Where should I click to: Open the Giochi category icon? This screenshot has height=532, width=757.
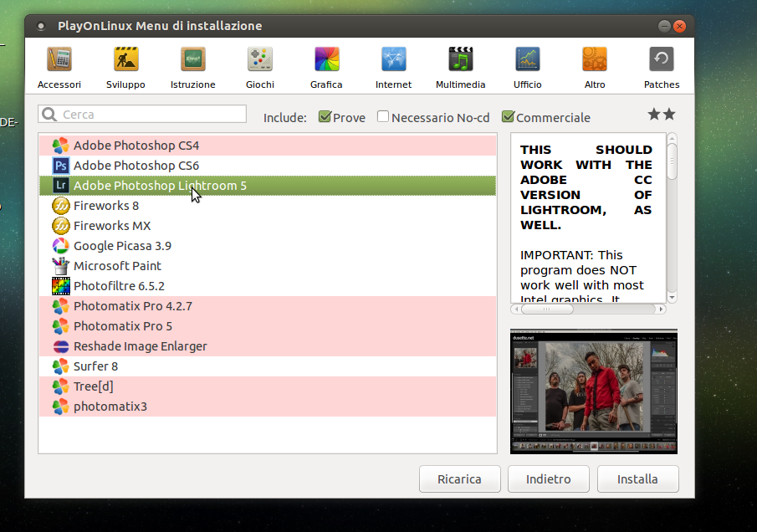point(260,59)
